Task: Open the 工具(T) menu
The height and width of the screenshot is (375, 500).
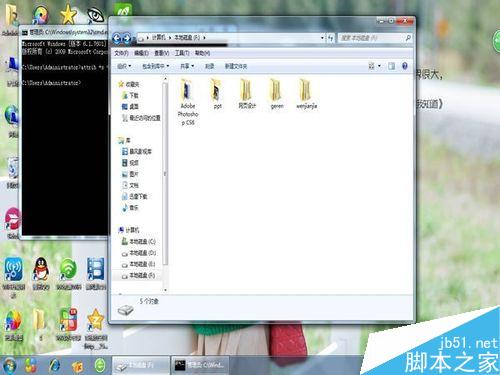Action: (182, 53)
